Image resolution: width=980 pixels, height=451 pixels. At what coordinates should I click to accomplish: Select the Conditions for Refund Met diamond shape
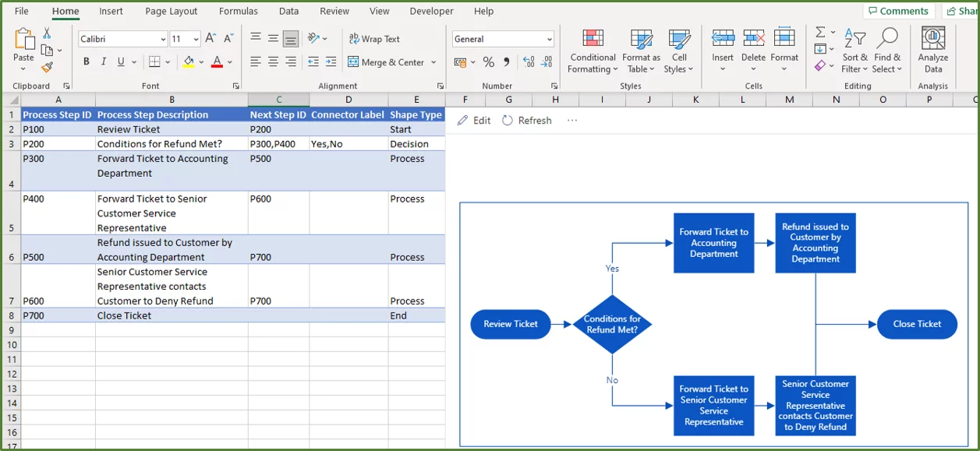(x=613, y=324)
